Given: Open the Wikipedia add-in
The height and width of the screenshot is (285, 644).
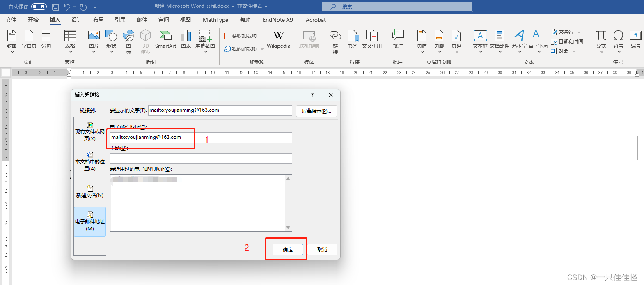Looking at the screenshot, I should pos(278,39).
